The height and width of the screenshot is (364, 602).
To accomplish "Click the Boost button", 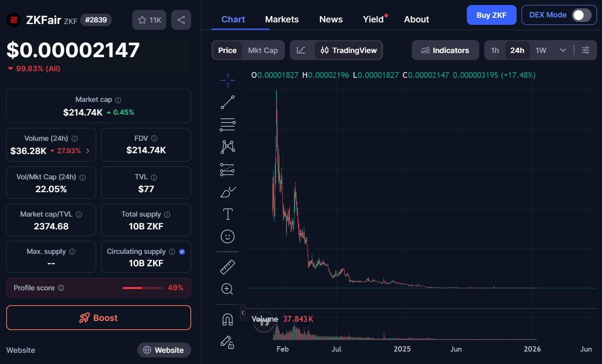I will (99, 318).
